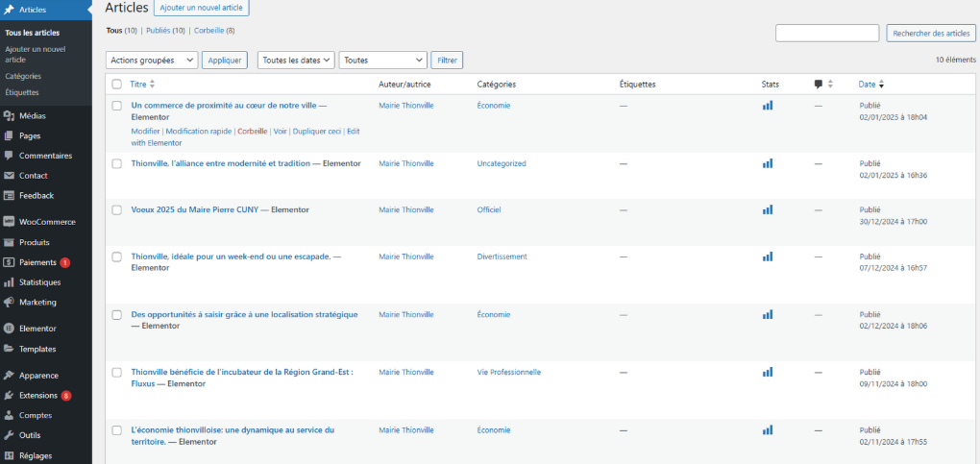This screenshot has height=464, width=980.
Task: Sort by the comments bubble column icon
Action: click(x=819, y=85)
